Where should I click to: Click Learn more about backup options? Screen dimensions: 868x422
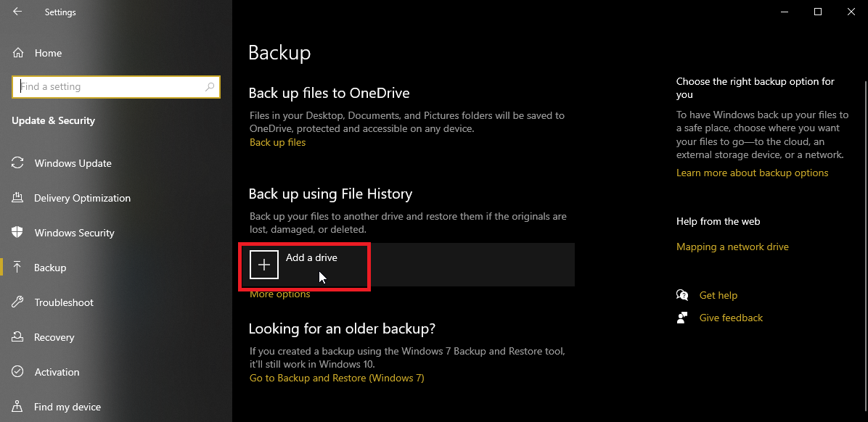click(752, 173)
